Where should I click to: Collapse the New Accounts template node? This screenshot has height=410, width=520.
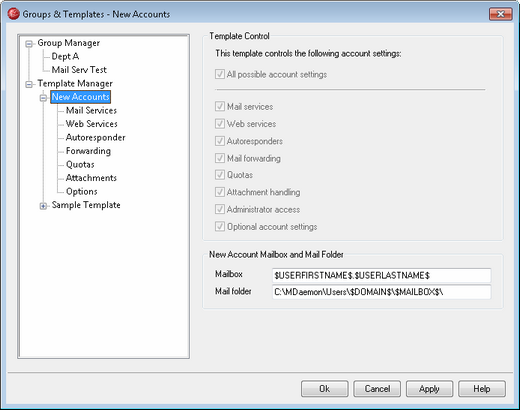tap(43, 98)
